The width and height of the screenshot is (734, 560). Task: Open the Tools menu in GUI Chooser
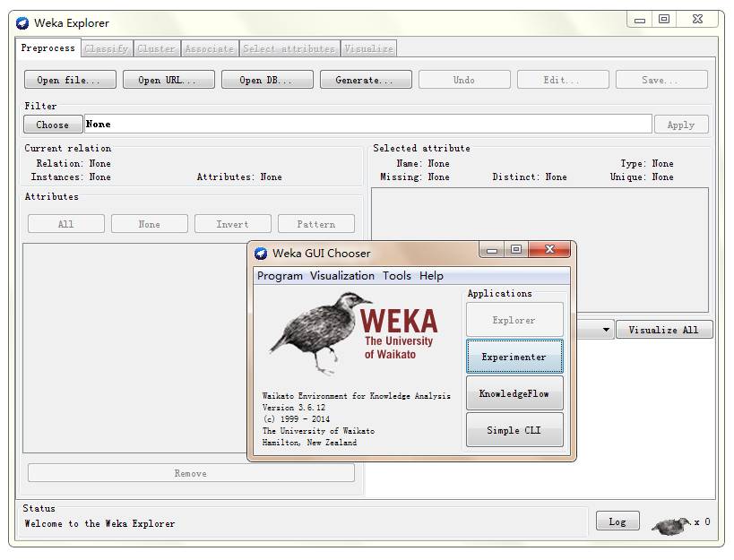pyautogui.click(x=396, y=276)
